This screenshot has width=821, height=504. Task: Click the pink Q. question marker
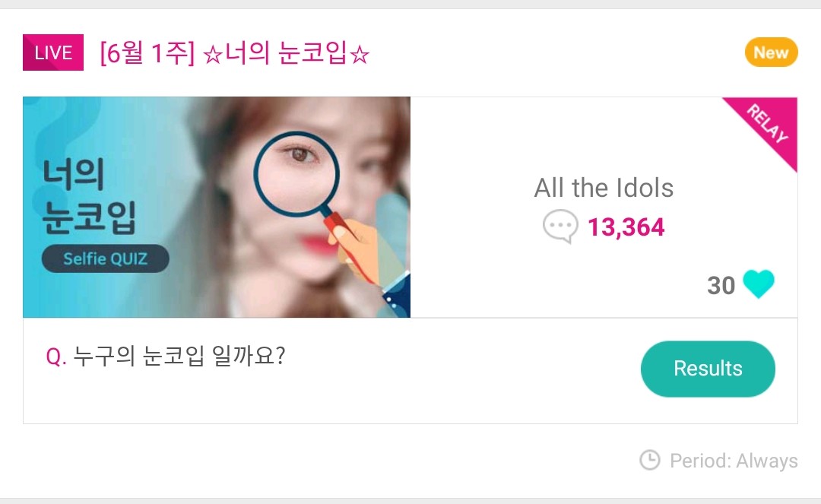[x=56, y=357]
